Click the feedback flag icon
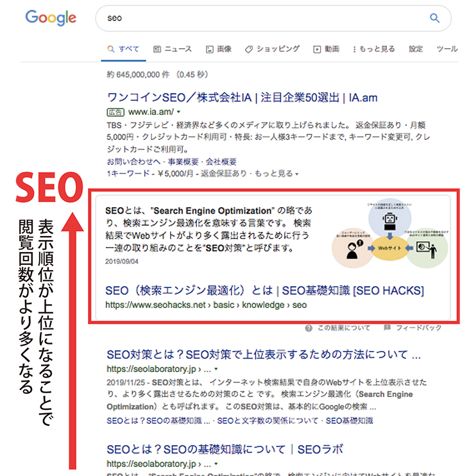The width and height of the screenshot is (462, 476). (x=387, y=328)
